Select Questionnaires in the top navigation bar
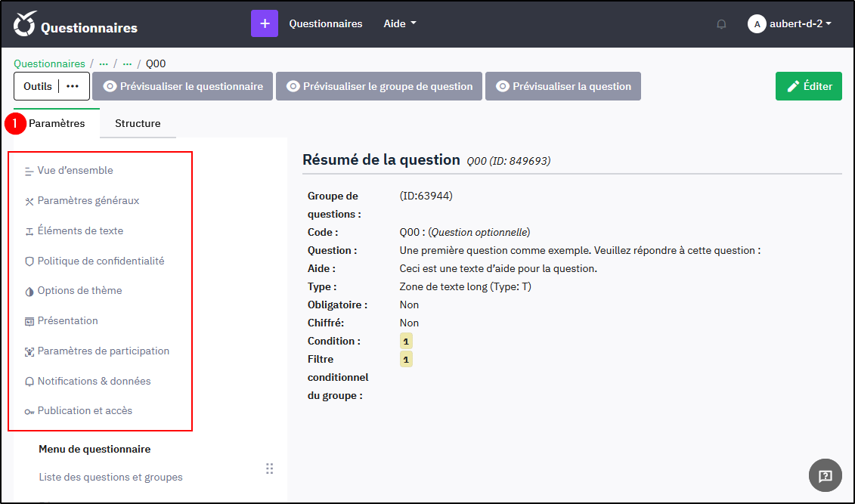Viewport: 855px width, 504px height. coord(326,23)
